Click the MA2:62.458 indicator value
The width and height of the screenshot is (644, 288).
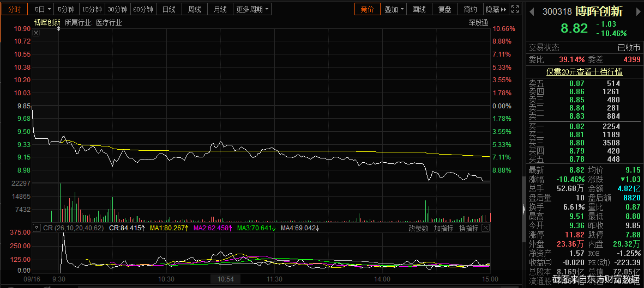tap(213, 228)
